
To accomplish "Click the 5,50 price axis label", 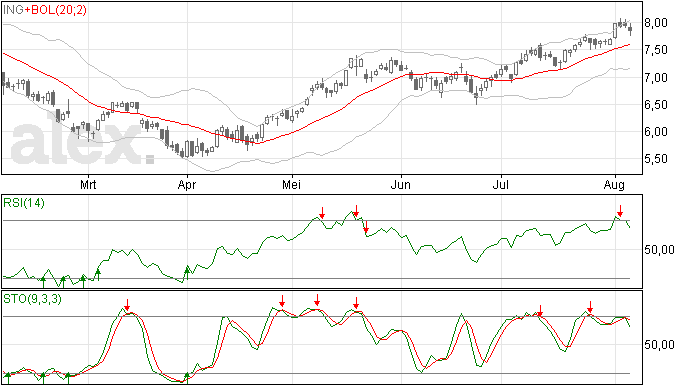I will (x=656, y=159).
